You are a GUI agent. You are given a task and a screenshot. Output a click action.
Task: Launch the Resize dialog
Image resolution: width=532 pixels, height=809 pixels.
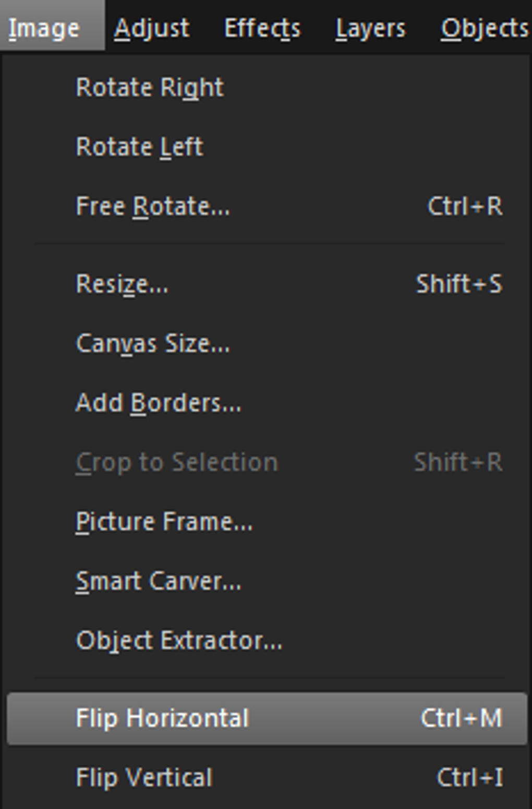[122, 284]
